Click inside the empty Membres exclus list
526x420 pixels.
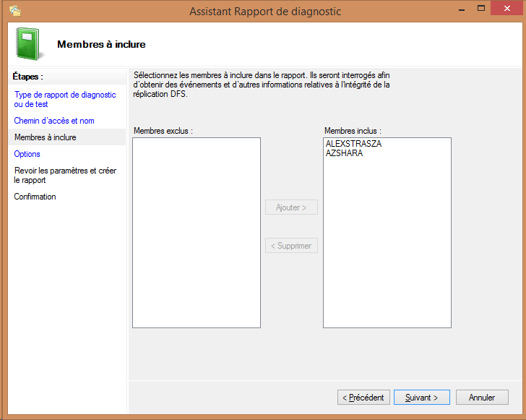[196, 231]
